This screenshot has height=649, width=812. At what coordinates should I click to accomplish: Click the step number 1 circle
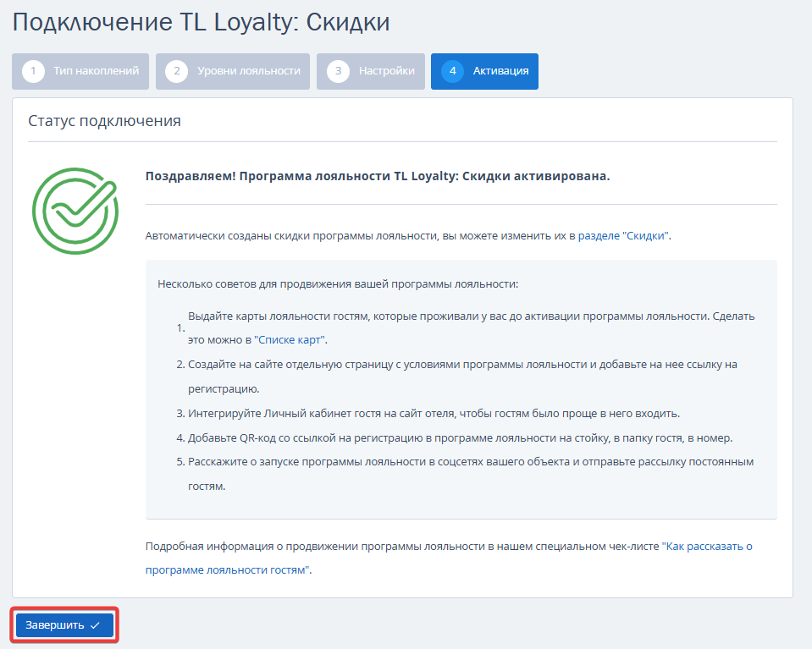33,71
